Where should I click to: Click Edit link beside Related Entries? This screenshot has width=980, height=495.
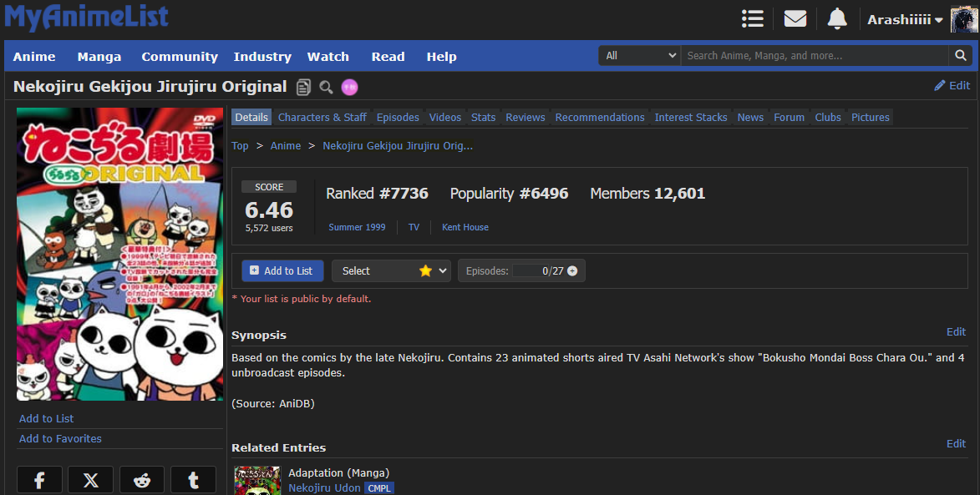[x=956, y=444]
